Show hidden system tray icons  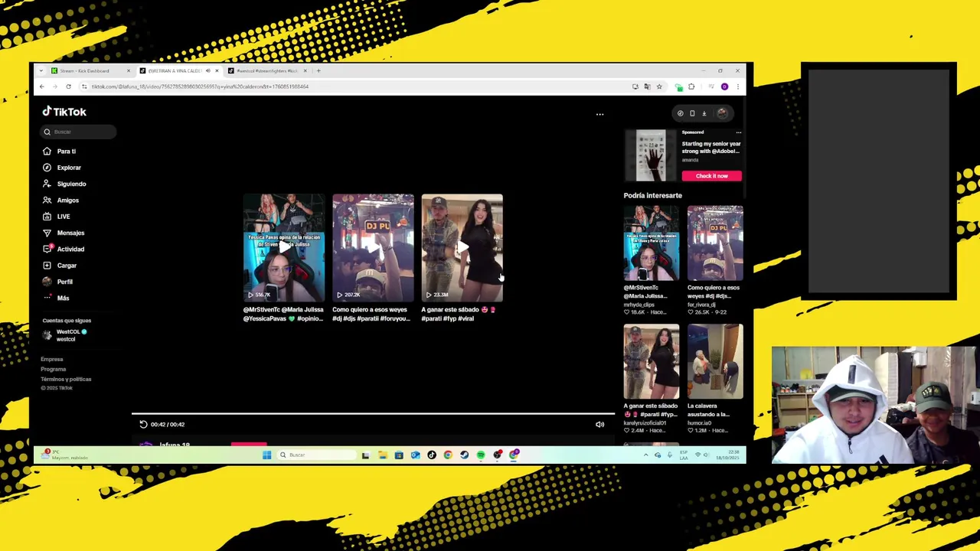pyautogui.click(x=645, y=455)
